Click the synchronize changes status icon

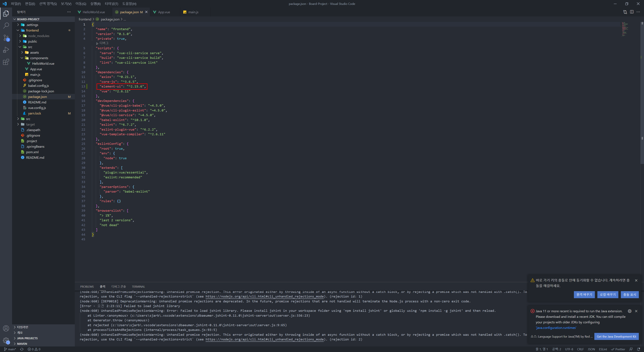[22, 349]
